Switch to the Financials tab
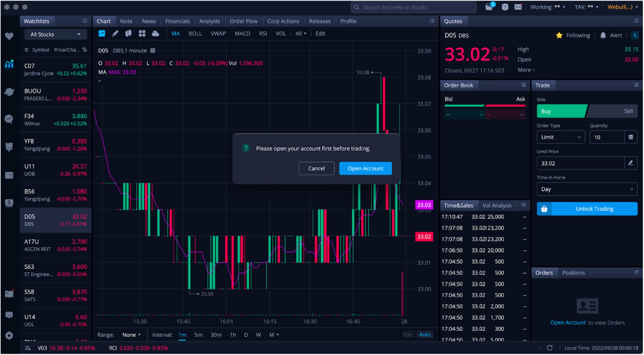Image resolution: width=644 pixels, height=355 pixels. pos(177,21)
